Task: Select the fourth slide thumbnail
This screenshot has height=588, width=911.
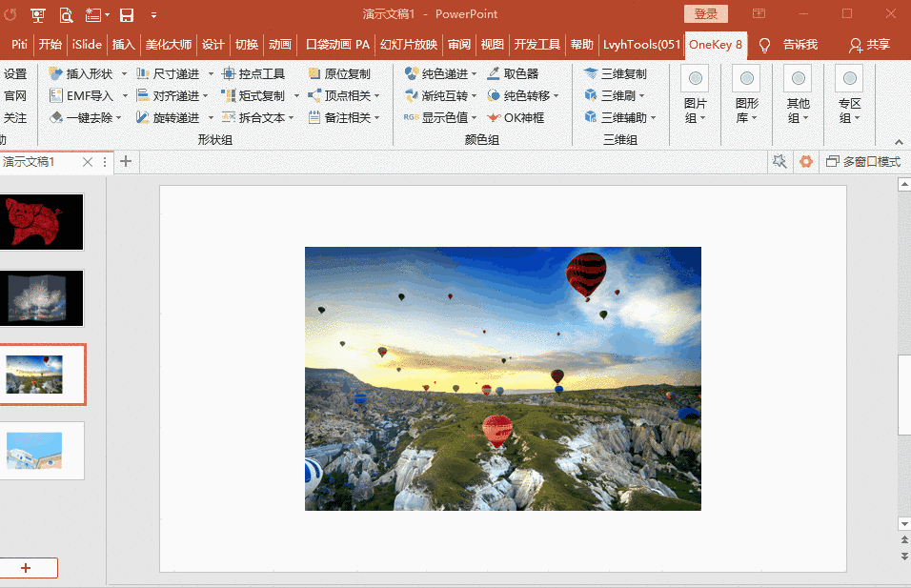Action: (x=43, y=451)
